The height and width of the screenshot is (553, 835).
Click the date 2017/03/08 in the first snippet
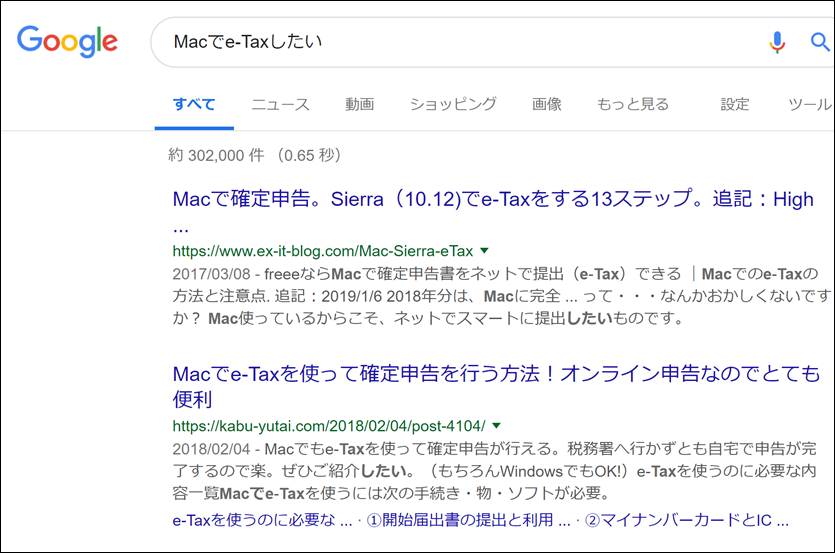coord(211,274)
